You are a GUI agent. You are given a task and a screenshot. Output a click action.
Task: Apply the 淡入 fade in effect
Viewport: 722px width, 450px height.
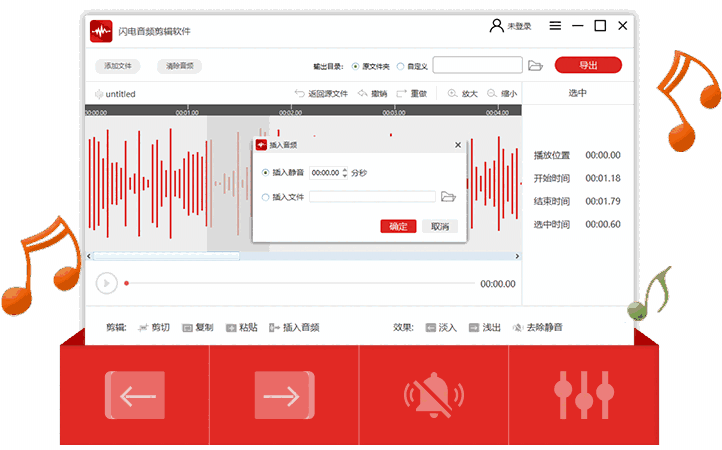441,327
